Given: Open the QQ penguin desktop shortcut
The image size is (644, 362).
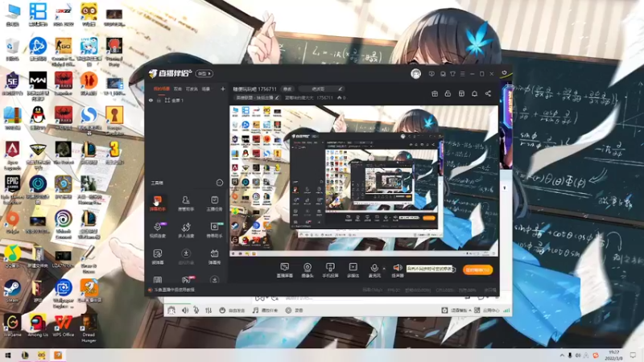Looking at the screenshot, I should pos(38,118).
